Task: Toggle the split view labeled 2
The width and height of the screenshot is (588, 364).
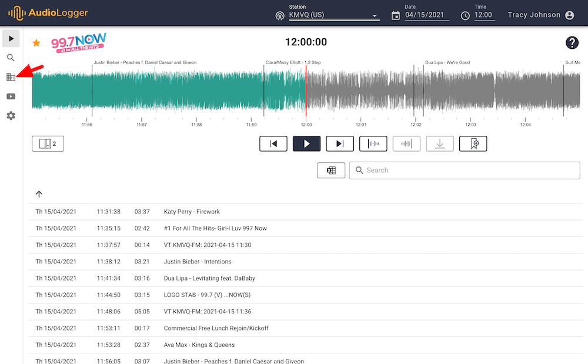Action: click(x=47, y=143)
